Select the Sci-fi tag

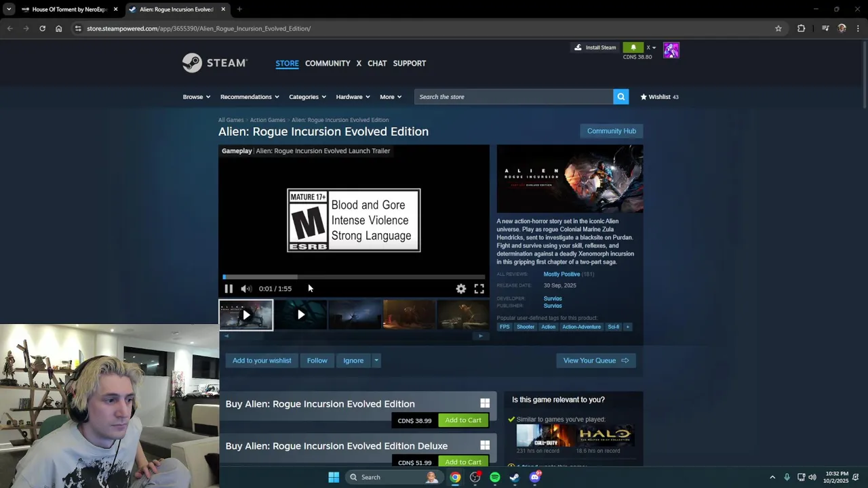click(x=614, y=327)
